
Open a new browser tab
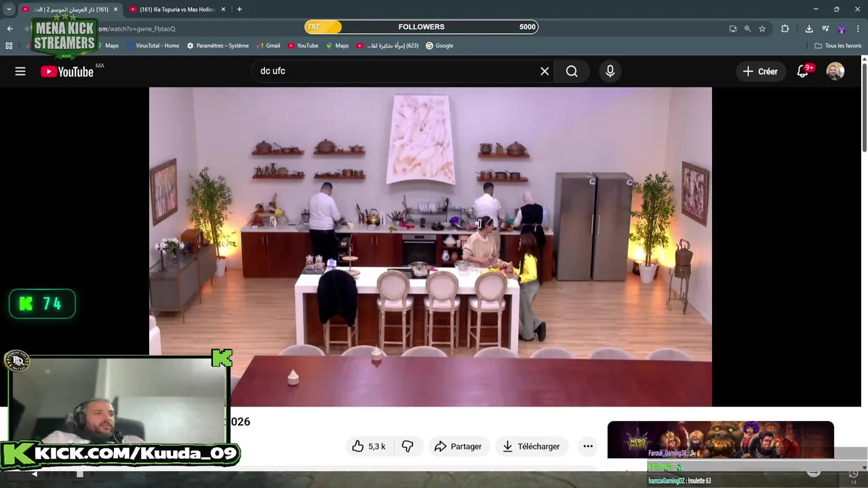(x=239, y=9)
